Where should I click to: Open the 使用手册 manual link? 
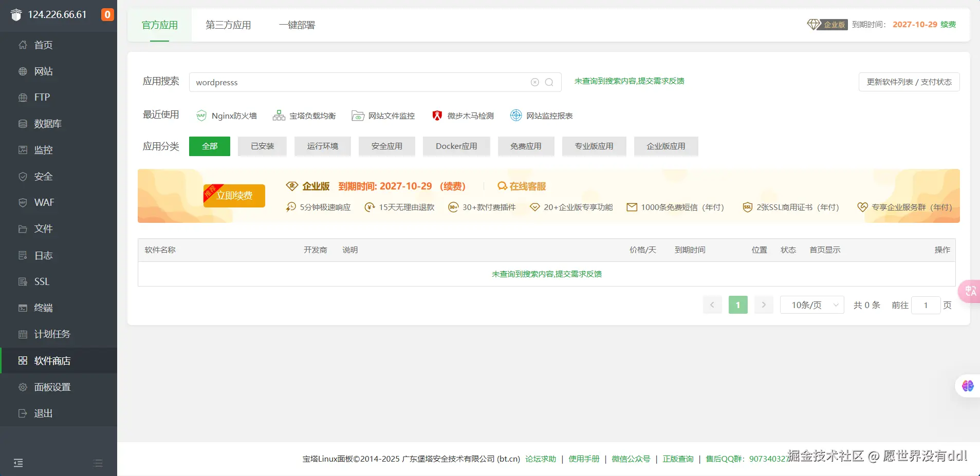(x=584, y=459)
